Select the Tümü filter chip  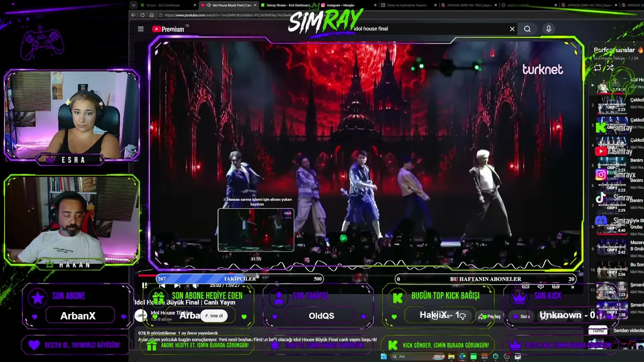pyautogui.click(x=598, y=330)
